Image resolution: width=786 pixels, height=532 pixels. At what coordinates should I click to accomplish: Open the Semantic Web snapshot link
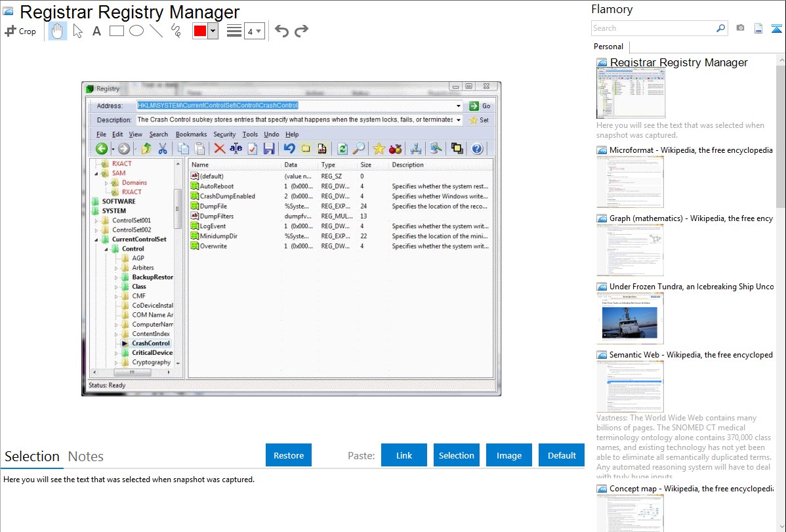click(x=691, y=354)
